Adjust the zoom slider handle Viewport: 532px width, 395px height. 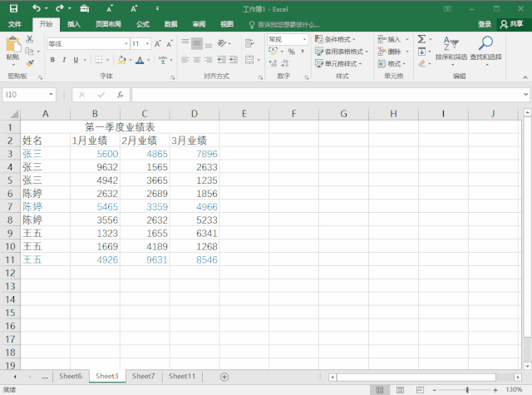[467, 390]
